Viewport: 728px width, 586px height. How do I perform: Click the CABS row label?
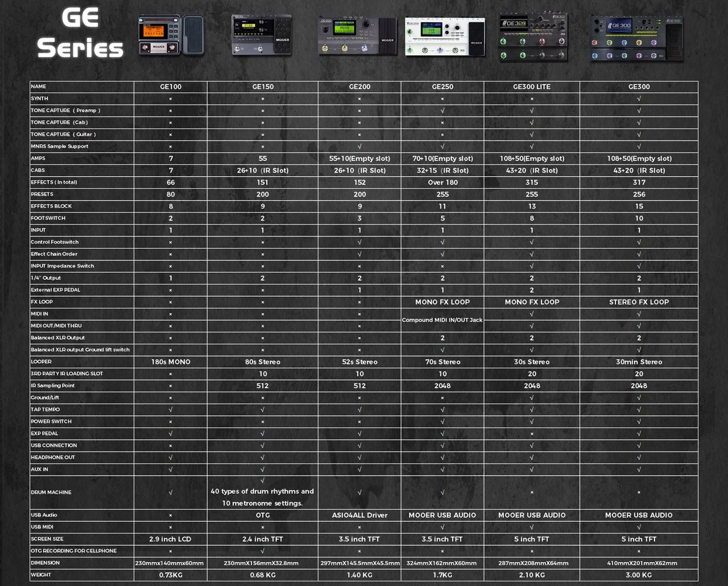point(38,171)
